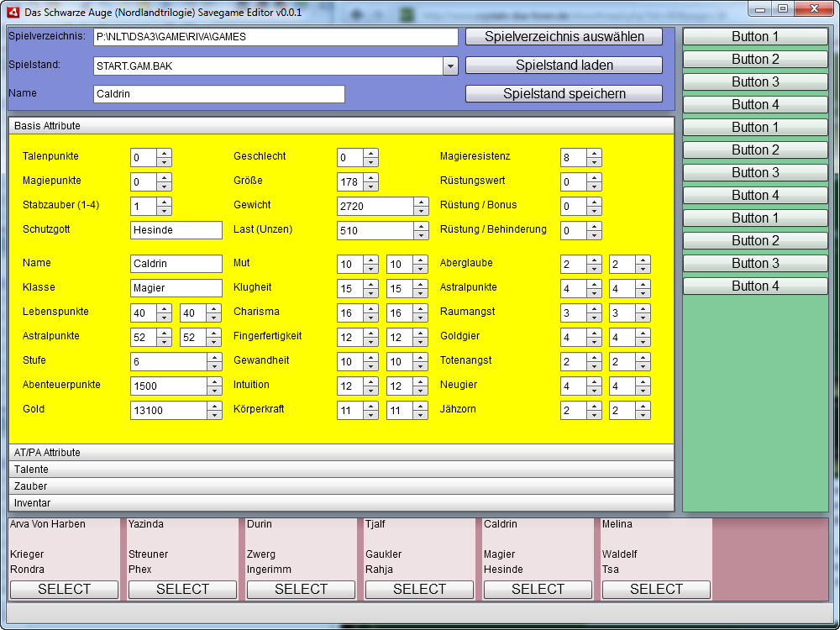Click the Zwerg class text
This screenshot has height=630, width=840.
[261, 554]
